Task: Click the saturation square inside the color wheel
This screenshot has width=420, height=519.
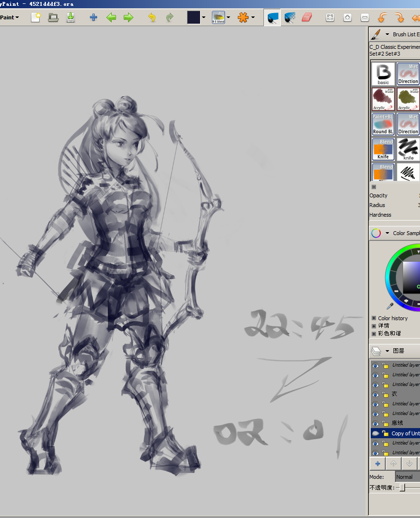Action: pyautogui.click(x=411, y=277)
